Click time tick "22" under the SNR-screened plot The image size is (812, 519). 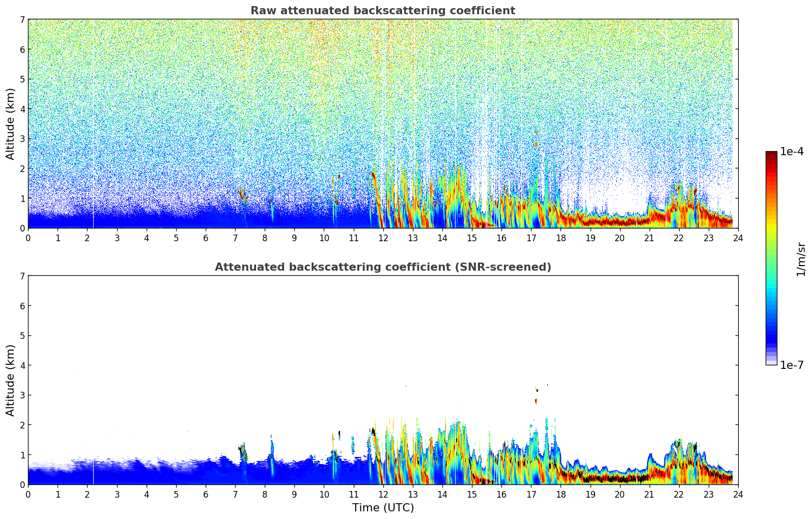pyautogui.click(x=679, y=494)
